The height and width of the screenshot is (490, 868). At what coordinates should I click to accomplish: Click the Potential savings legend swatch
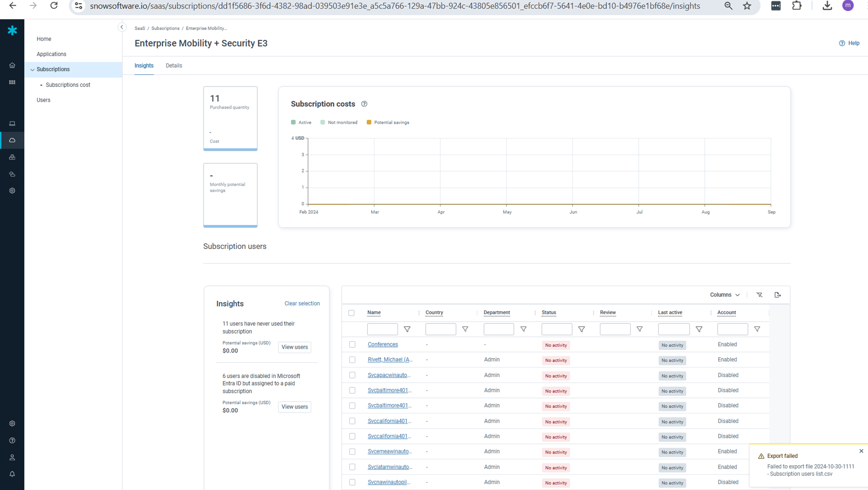pyautogui.click(x=369, y=122)
